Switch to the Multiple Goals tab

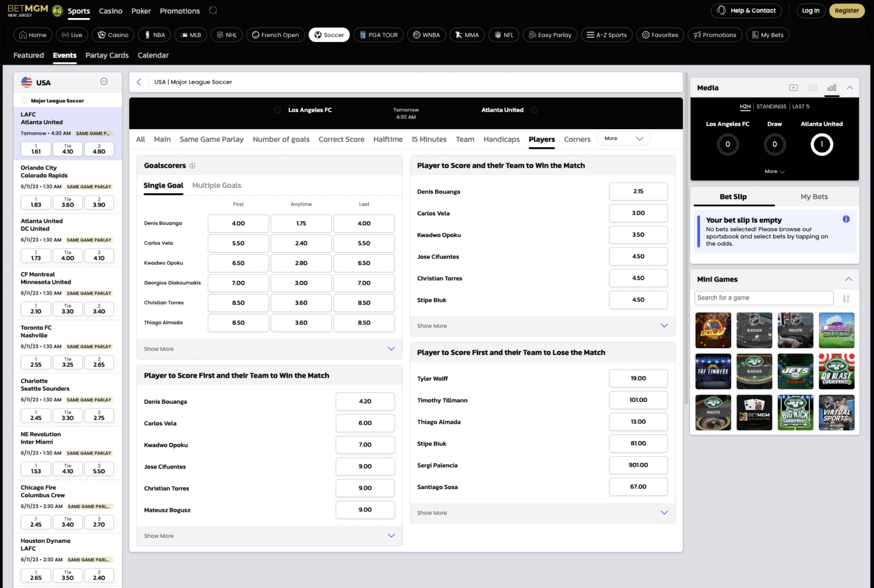click(217, 185)
